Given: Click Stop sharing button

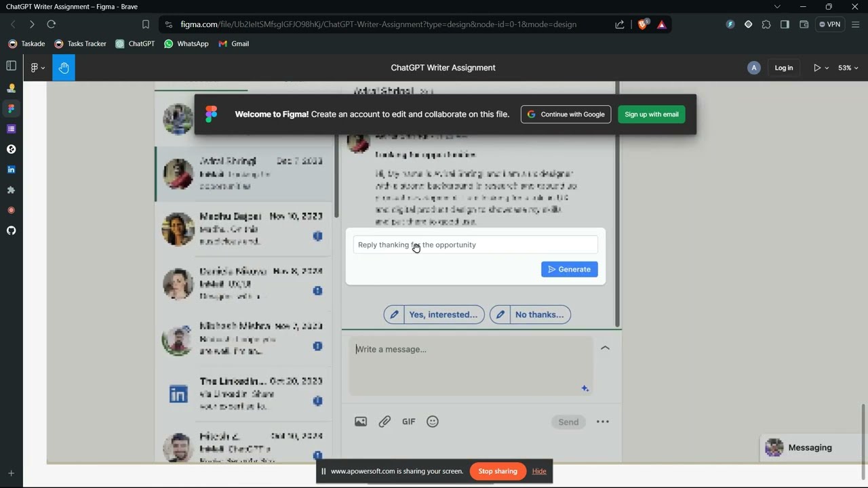Looking at the screenshot, I should [x=498, y=471].
